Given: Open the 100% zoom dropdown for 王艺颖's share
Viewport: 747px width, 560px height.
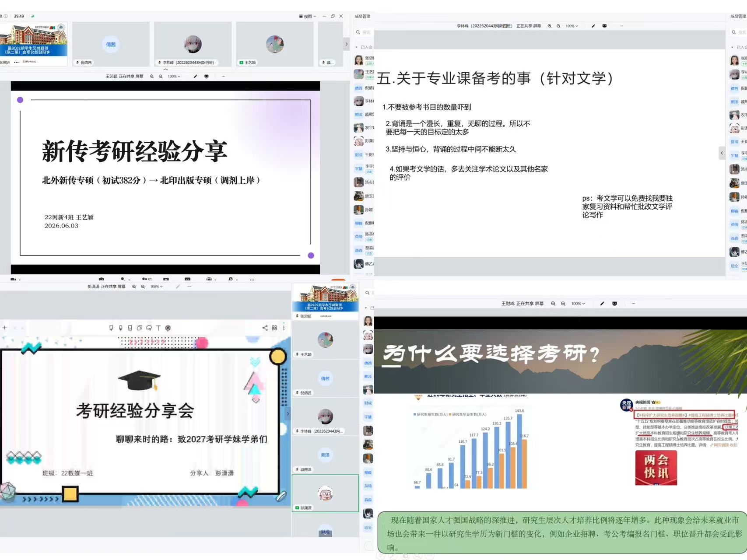Looking at the screenshot, I should 174,76.
